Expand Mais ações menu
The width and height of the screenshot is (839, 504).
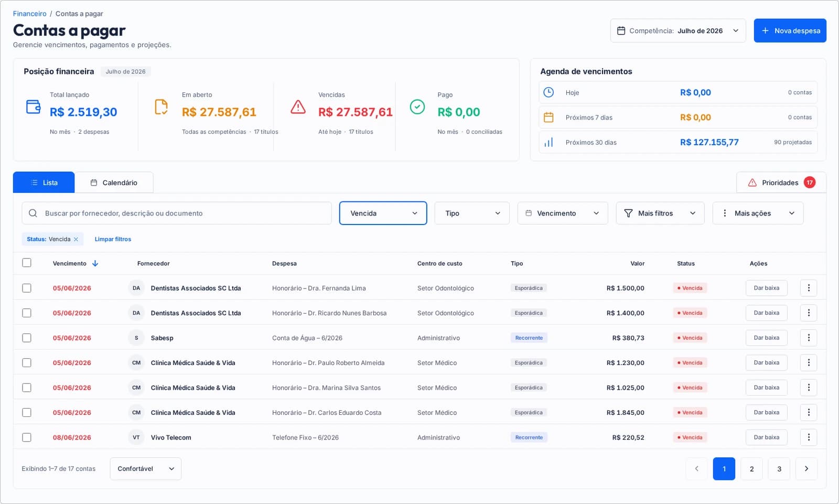pyautogui.click(x=758, y=213)
